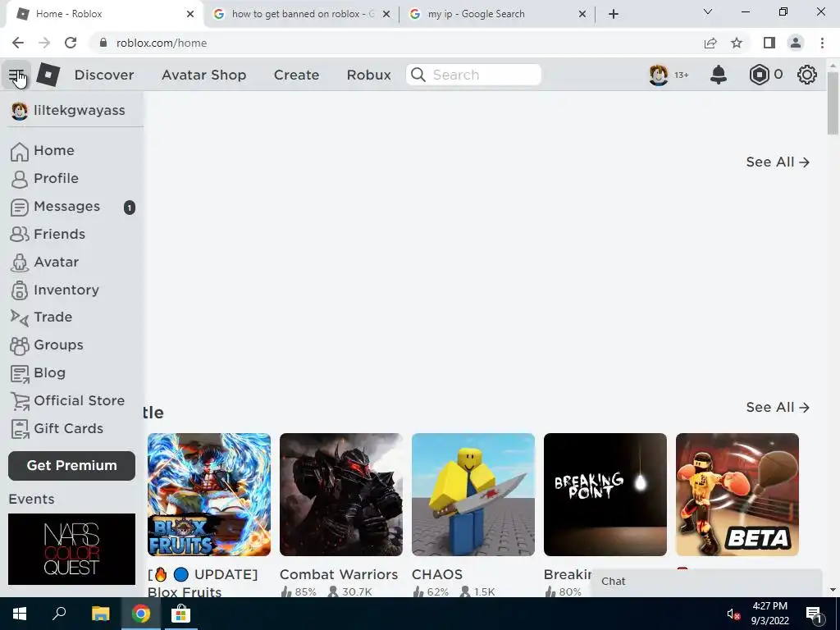The width and height of the screenshot is (840, 630).
Task: Open liltekgwayass username link
Action: tap(80, 111)
